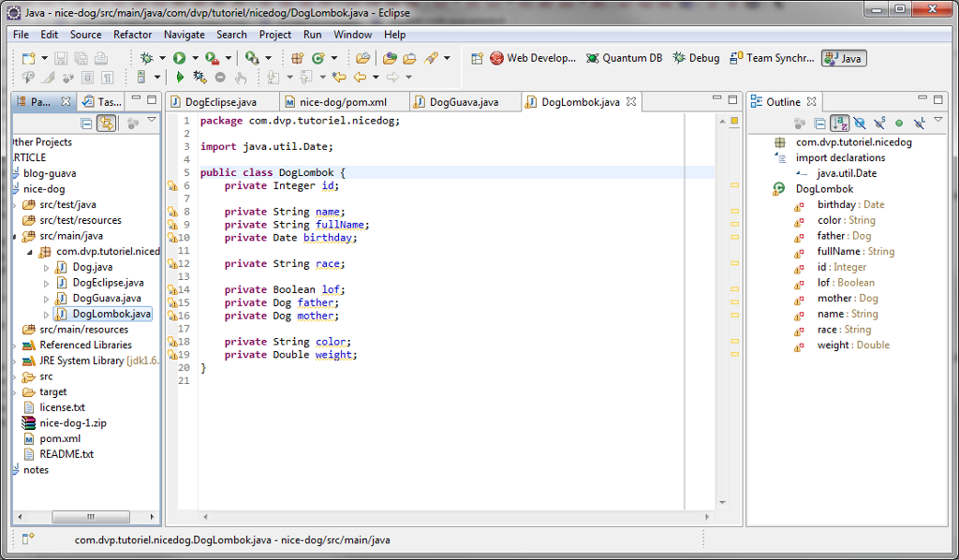The height and width of the screenshot is (560, 959).
Task: Switch to the Debug perspective
Action: (x=696, y=58)
